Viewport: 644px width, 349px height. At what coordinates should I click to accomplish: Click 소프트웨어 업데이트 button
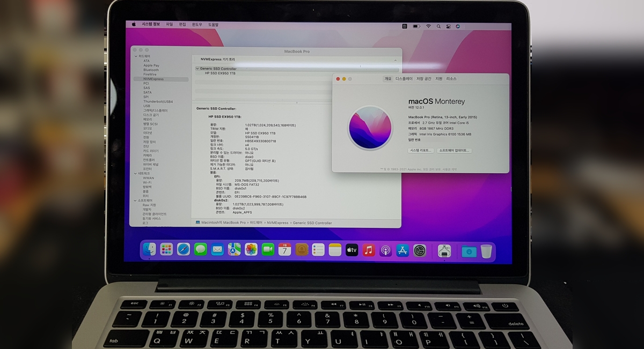click(x=454, y=151)
